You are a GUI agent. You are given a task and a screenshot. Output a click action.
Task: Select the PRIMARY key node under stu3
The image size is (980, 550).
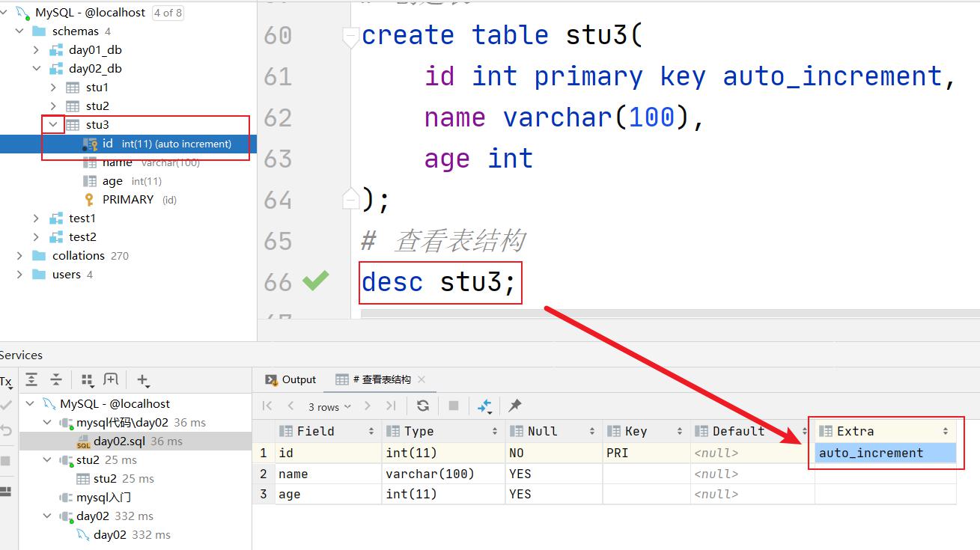128,200
